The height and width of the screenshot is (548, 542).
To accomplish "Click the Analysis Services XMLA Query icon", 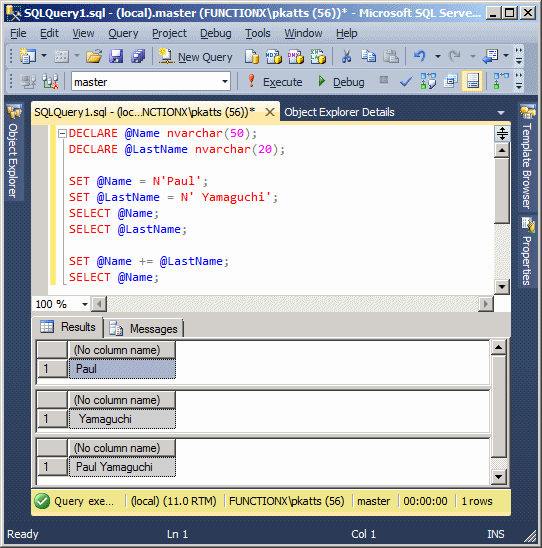I will (318, 57).
